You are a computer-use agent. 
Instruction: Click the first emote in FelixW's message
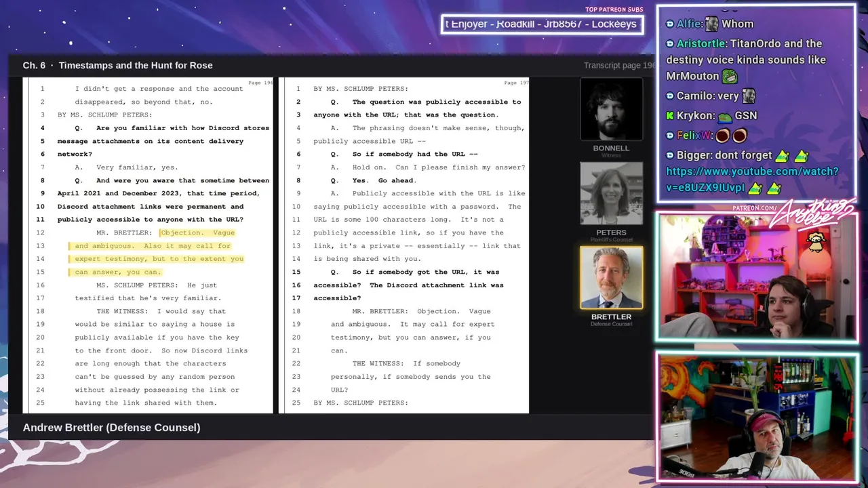click(722, 136)
